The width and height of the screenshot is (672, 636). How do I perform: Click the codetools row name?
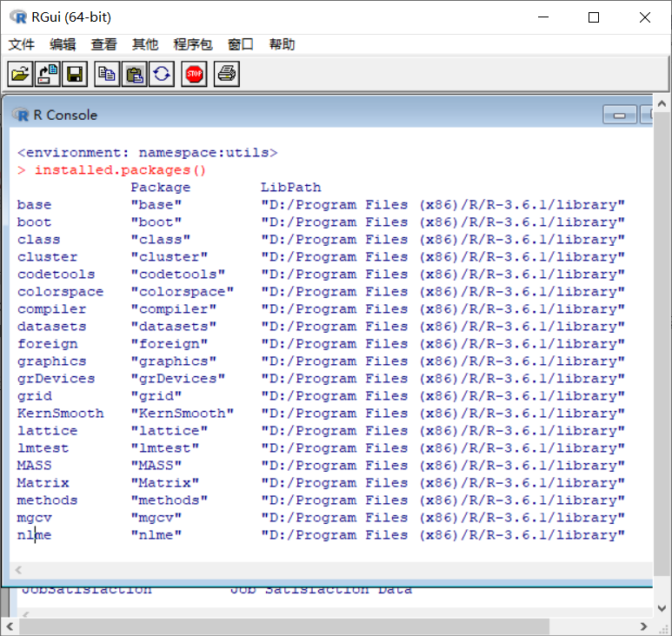click(57, 274)
